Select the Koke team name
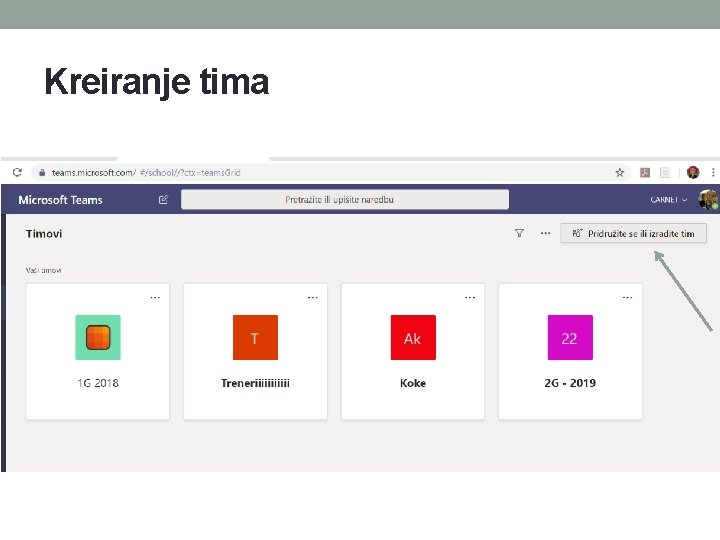 pos(413,383)
